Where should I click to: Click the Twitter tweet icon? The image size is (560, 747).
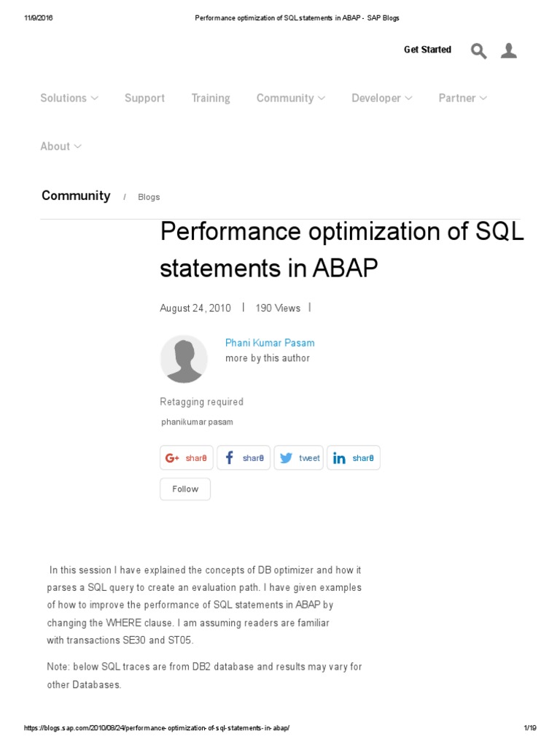click(286, 458)
